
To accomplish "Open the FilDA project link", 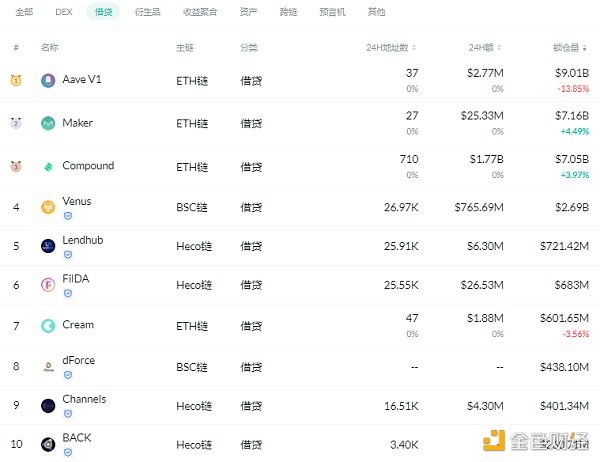I will pyautogui.click(x=76, y=279).
